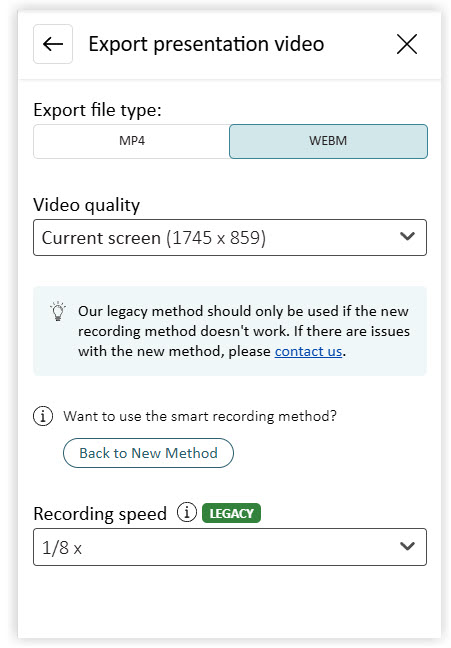Open the Recording speed info icon
Viewport: 451px width, 648px height.
point(187,512)
